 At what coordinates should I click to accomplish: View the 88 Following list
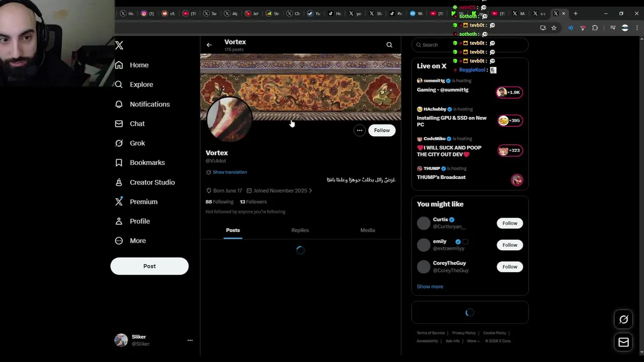[x=219, y=202]
